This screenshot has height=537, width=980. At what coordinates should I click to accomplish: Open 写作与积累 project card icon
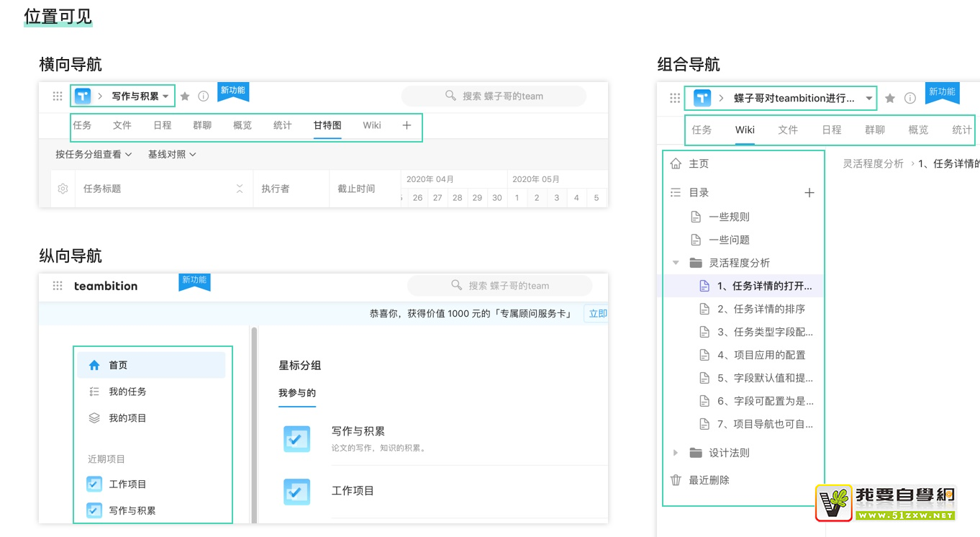(x=297, y=438)
